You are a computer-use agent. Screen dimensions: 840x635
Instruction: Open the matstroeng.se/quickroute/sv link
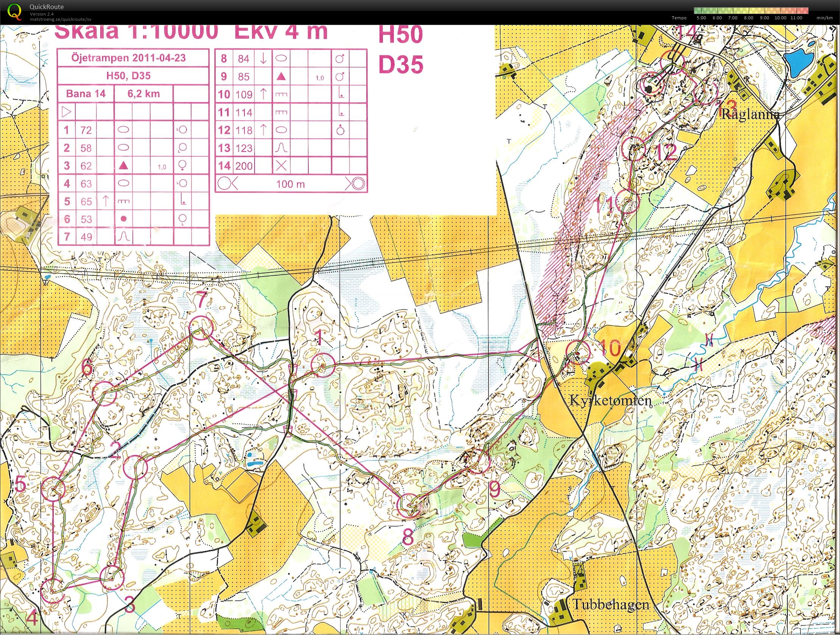pos(61,19)
